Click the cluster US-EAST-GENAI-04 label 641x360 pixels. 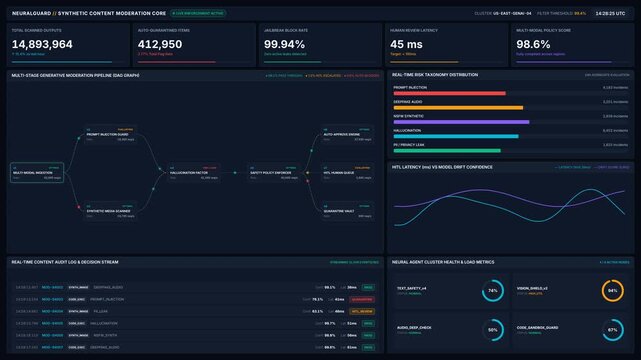pos(503,13)
